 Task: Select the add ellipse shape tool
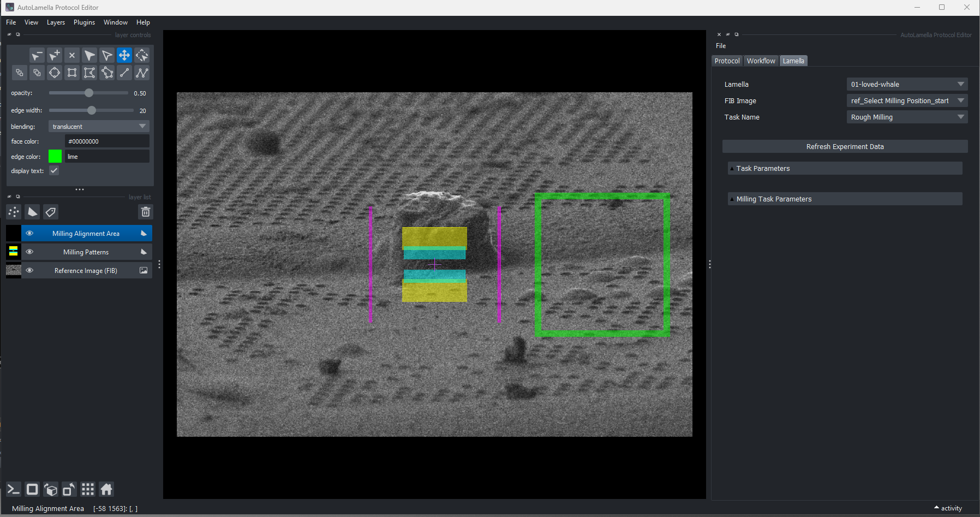(55, 73)
